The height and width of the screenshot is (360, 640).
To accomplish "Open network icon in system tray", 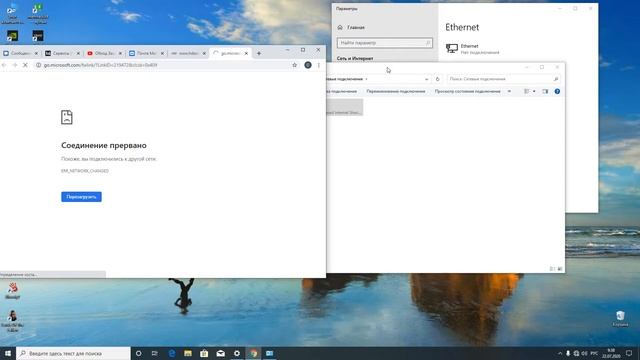I will pyautogui.click(x=576, y=353).
